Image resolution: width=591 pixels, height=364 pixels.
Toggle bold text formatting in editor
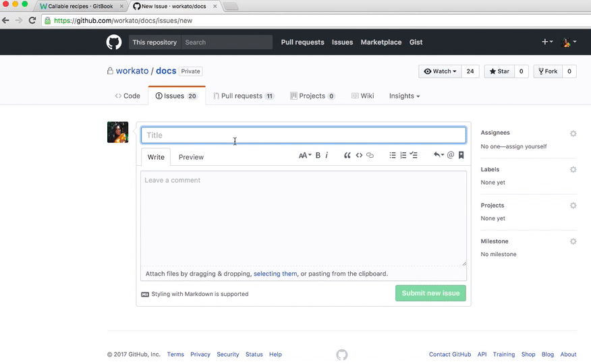tap(318, 156)
